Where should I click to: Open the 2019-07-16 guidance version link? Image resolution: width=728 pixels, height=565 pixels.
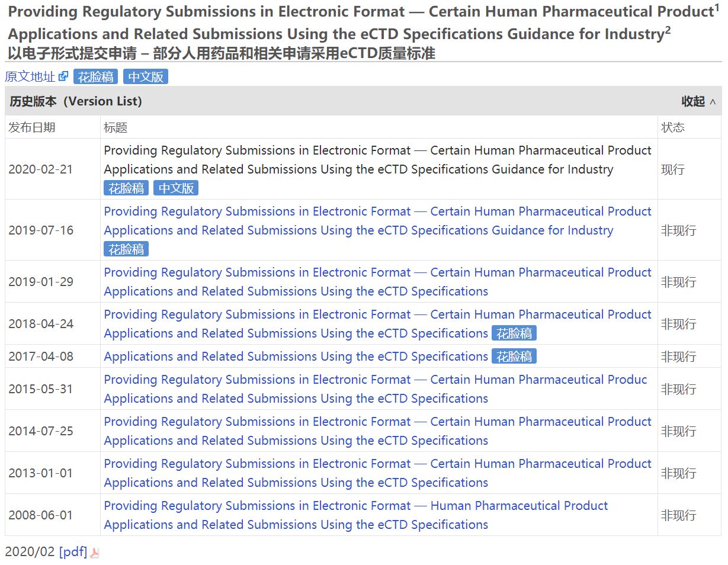click(x=378, y=221)
